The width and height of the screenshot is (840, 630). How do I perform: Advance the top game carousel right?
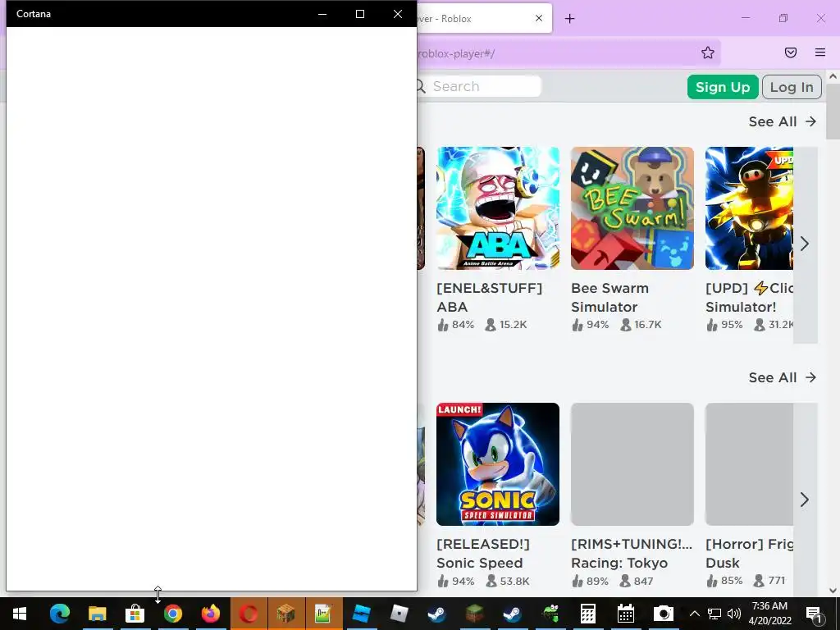(805, 244)
